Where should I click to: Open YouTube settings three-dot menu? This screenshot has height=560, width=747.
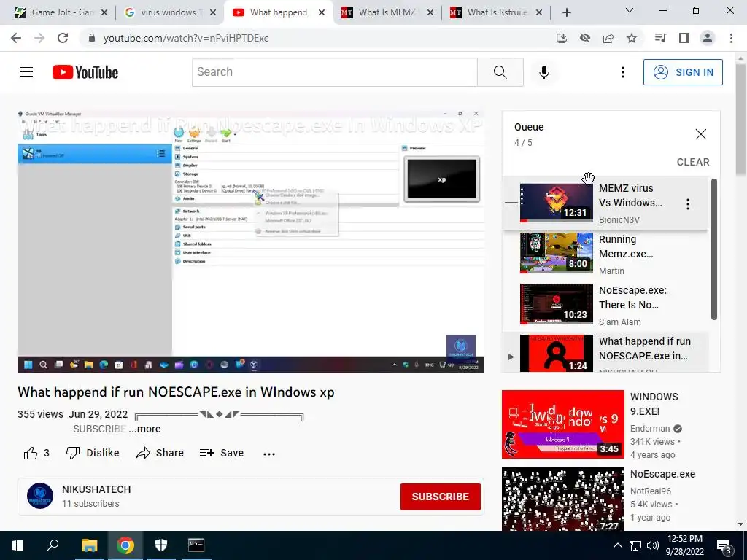[623, 72]
